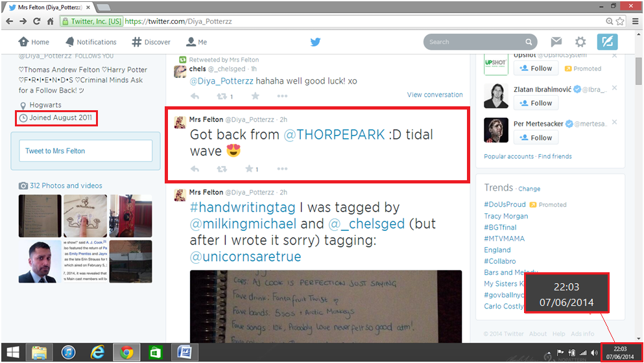Switch to Word from taskbar

tap(185, 353)
